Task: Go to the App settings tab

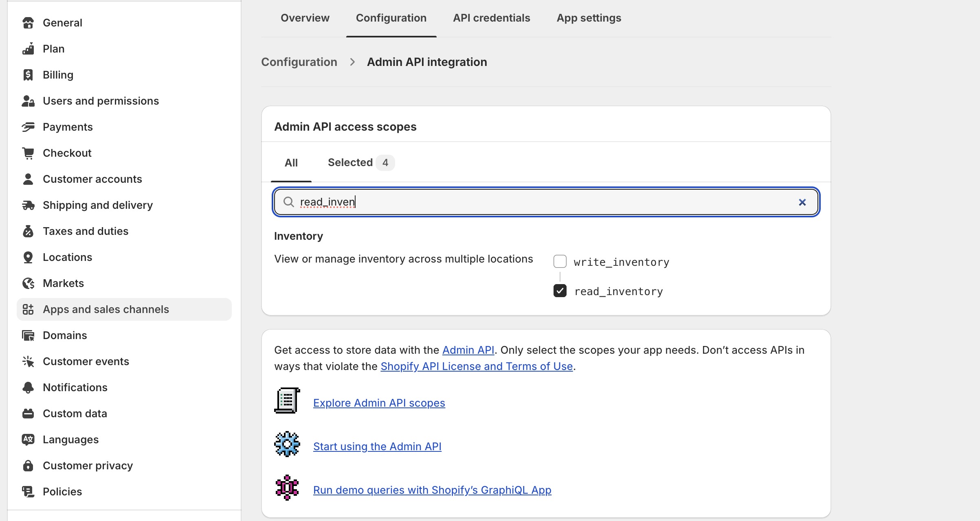Action: (x=589, y=18)
